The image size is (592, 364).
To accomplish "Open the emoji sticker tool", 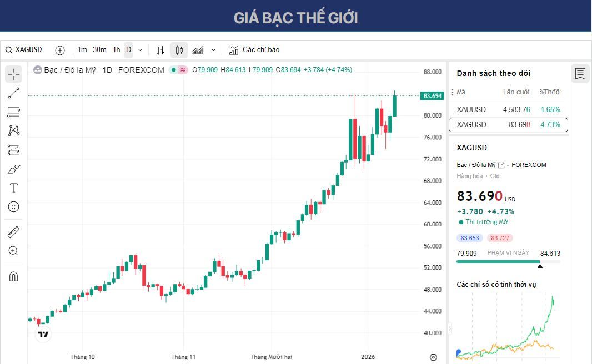I will [13, 206].
